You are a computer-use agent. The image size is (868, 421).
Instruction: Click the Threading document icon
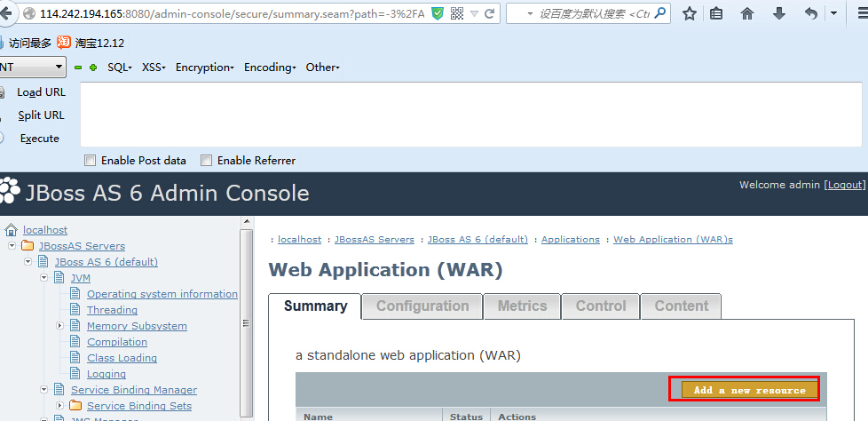pos(75,310)
